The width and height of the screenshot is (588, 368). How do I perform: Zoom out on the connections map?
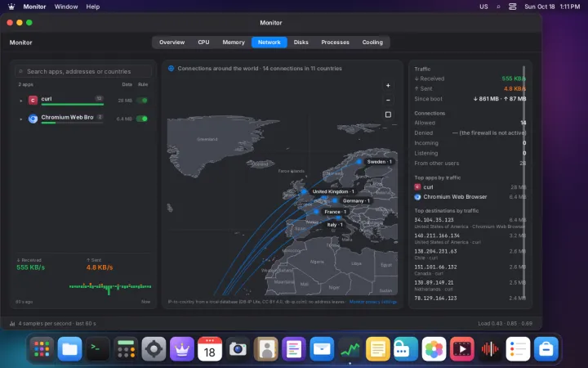coord(388,100)
